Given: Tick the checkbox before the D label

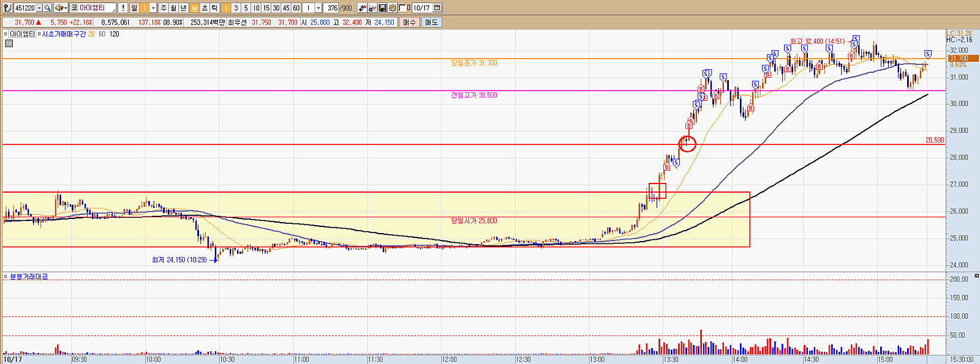Looking at the screenshot, I should pyautogui.click(x=402, y=8).
